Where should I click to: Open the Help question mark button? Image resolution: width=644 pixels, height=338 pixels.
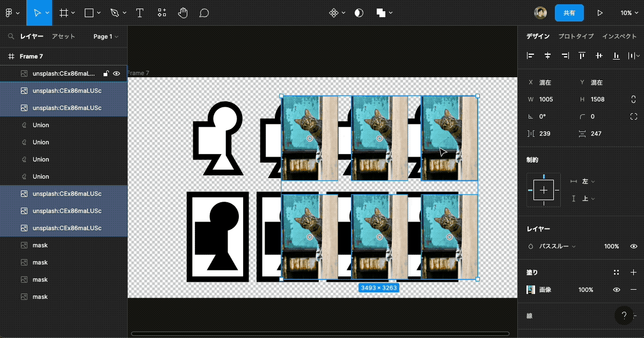click(624, 316)
